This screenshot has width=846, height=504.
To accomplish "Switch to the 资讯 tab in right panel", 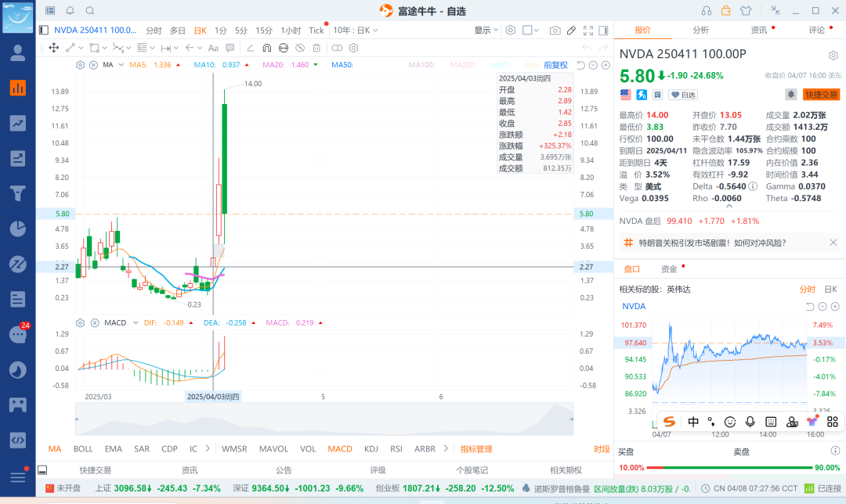I will pos(758,31).
